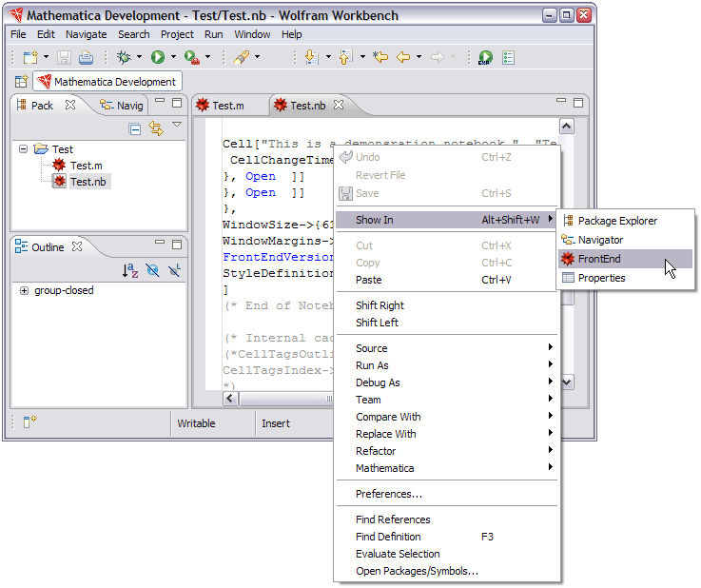This screenshot has width=701, height=588.
Task: Select Preferences... from context menu
Action: [447, 494]
